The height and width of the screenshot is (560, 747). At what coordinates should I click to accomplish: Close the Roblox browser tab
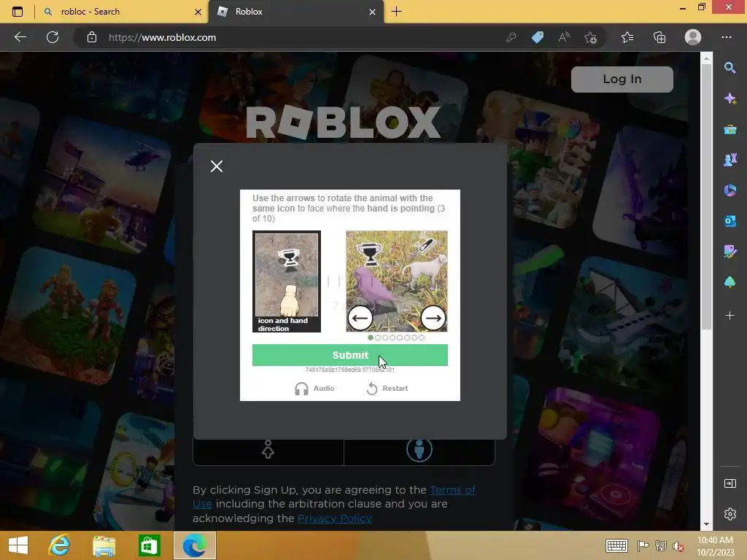(373, 12)
